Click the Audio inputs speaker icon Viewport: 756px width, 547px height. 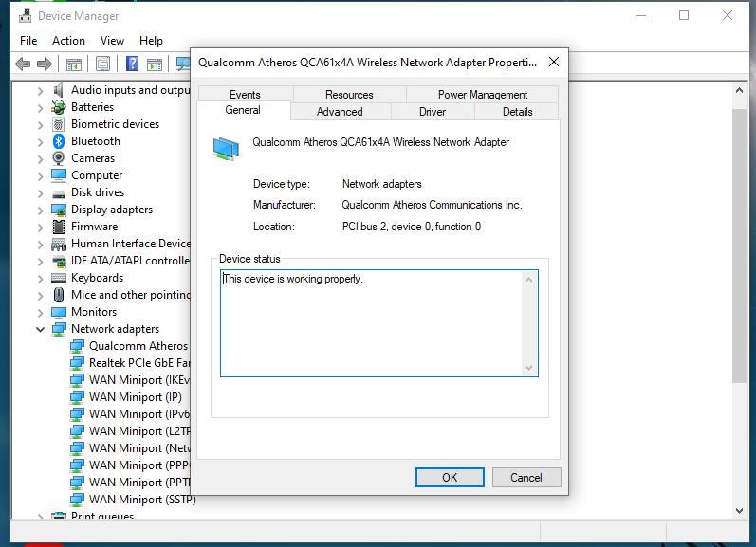(x=59, y=90)
